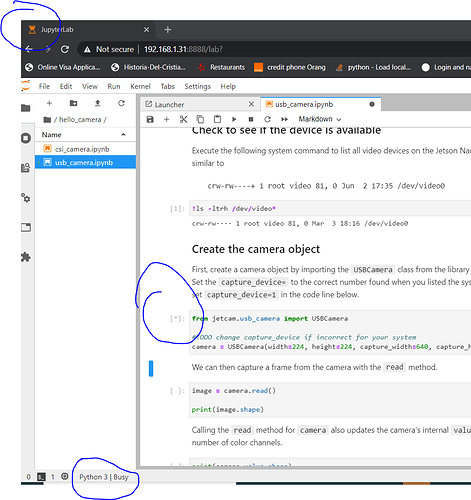Open the Markdown cell type dropdown
The height and width of the screenshot is (500, 471).
pyautogui.click(x=320, y=119)
